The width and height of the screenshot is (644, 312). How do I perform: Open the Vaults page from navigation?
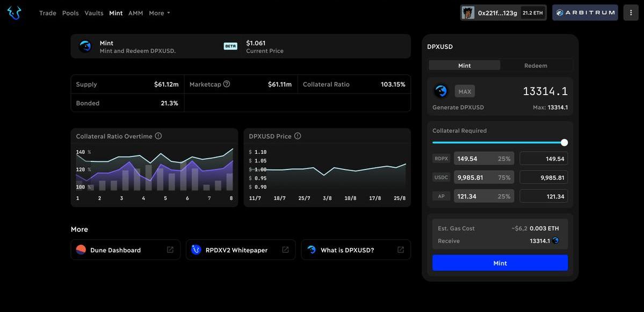pyautogui.click(x=94, y=13)
